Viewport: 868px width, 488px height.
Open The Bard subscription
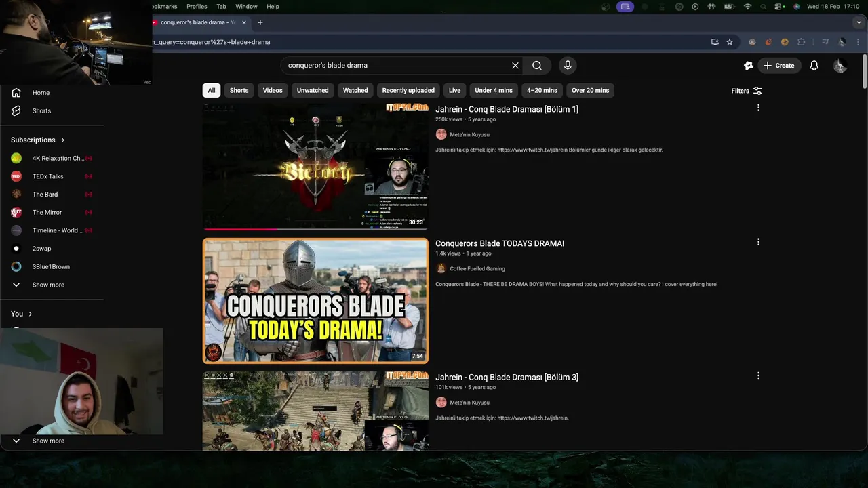(x=45, y=195)
